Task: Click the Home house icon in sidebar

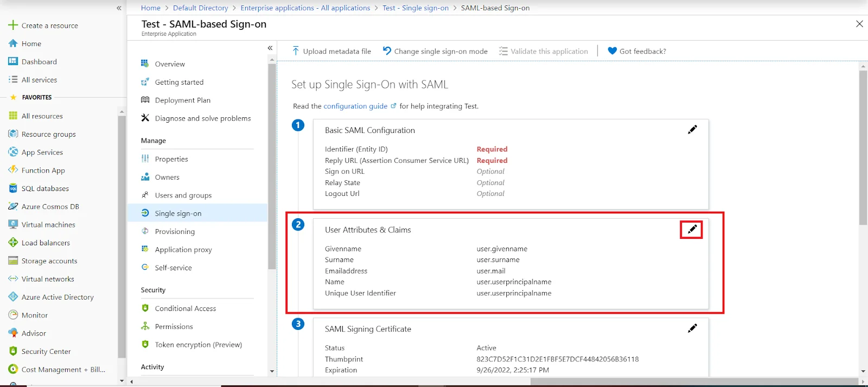Action: pos(13,43)
